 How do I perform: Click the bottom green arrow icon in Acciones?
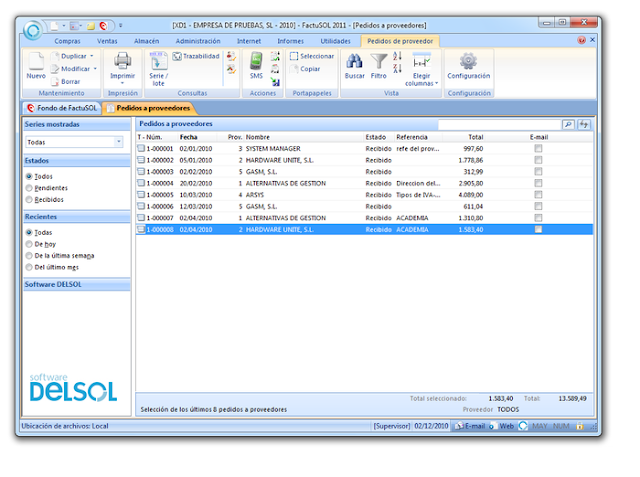[x=275, y=82]
